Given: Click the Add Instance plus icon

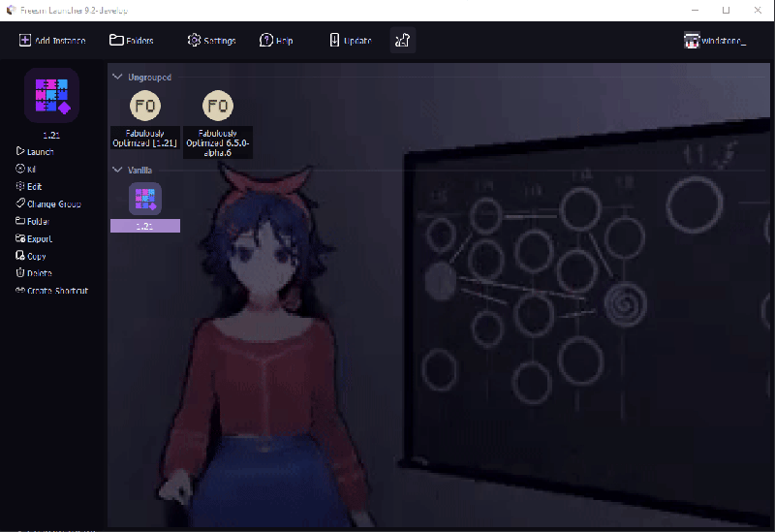Looking at the screenshot, I should click(25, 40).
